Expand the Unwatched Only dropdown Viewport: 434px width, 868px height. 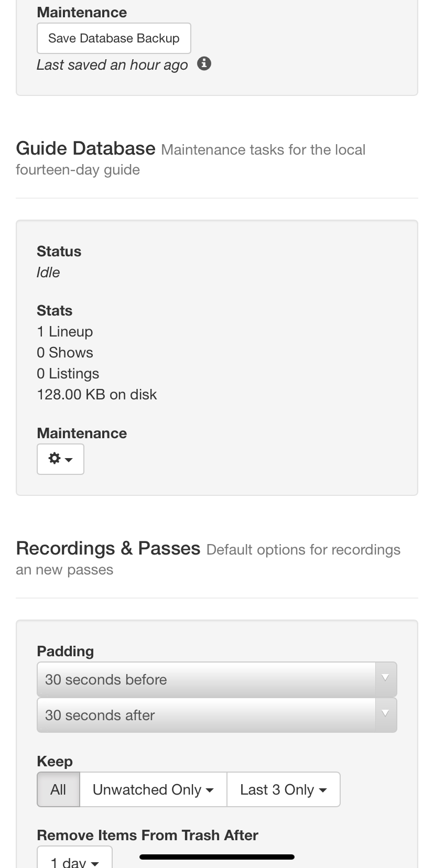(153, 789)
